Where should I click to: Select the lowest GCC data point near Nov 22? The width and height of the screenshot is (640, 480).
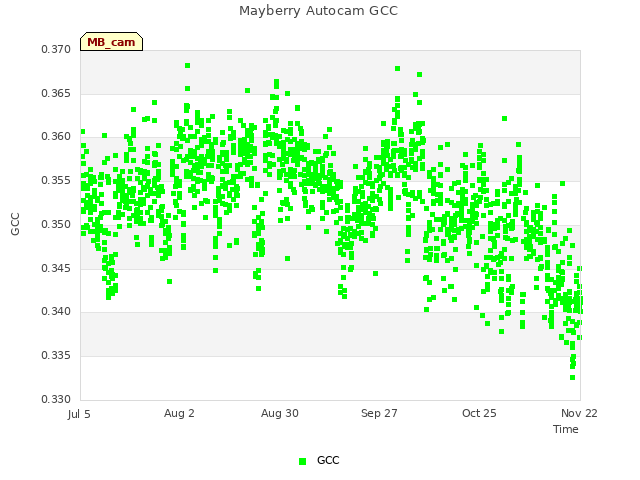pos(573,378)
